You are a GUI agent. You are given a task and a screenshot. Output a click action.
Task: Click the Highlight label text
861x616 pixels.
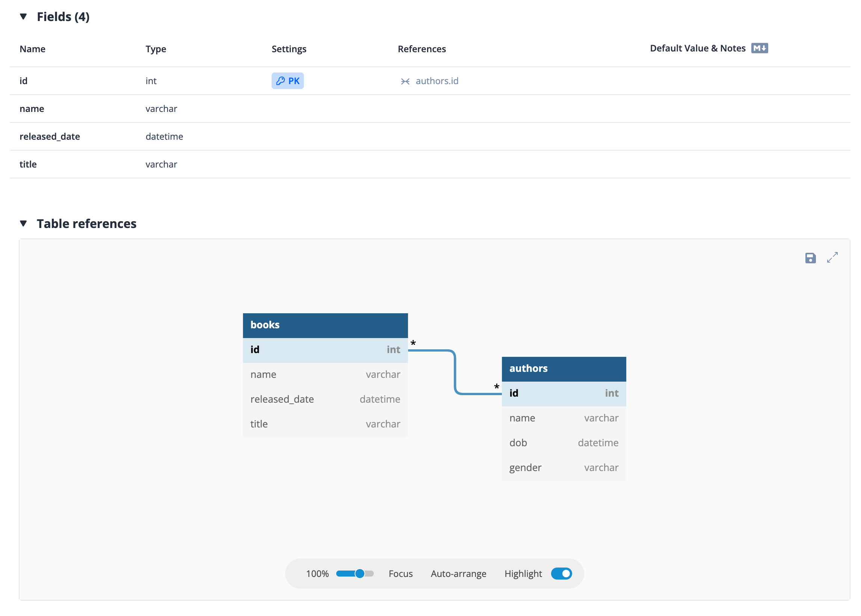(523, 574)
